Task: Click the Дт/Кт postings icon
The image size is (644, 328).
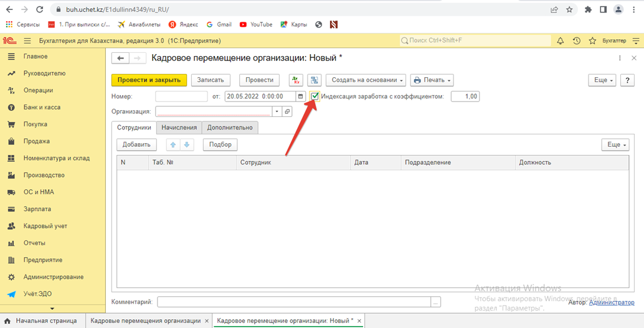Action: 296,80
